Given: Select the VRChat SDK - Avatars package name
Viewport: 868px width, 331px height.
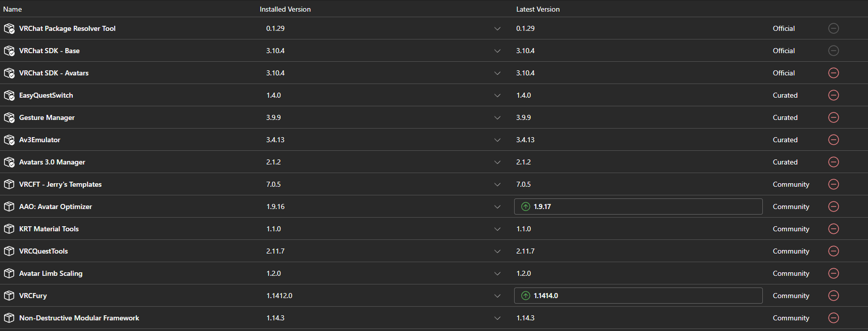Looking at the screenshot, I should tap(54, 73).
